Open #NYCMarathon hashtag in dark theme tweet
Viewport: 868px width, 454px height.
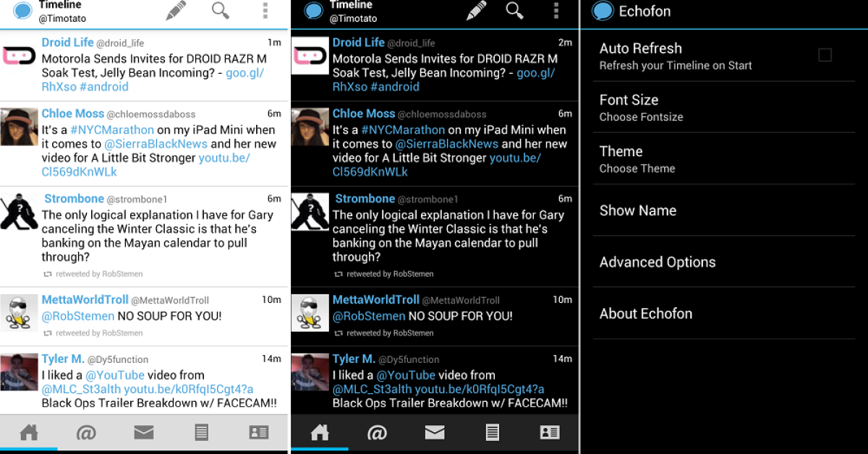point(403,130)
